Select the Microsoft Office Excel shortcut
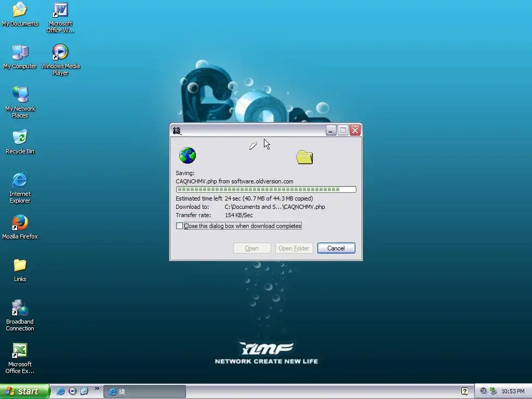532x399 pixels. tap(20, 358)
